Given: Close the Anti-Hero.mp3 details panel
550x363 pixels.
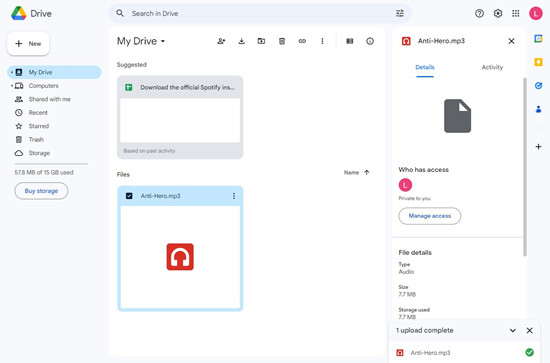Looking at the screenshot, I should [x=511, y=41].
